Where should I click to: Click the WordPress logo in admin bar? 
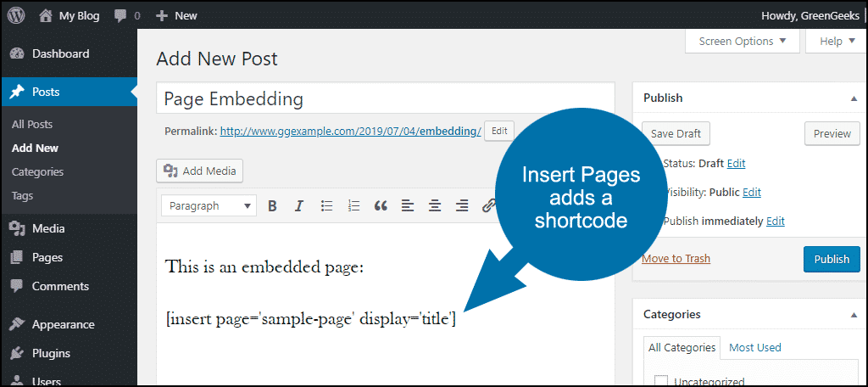pyautogui.click(x=16, y=15)
